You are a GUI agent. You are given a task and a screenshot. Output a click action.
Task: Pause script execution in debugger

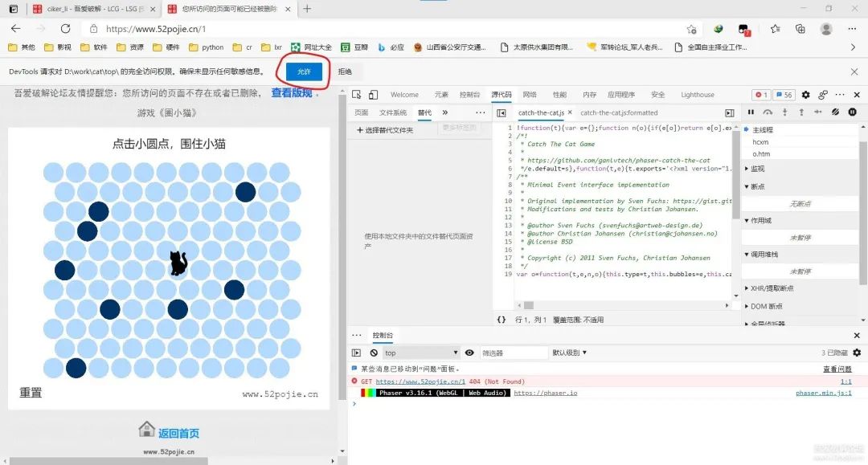click(751, 112)
